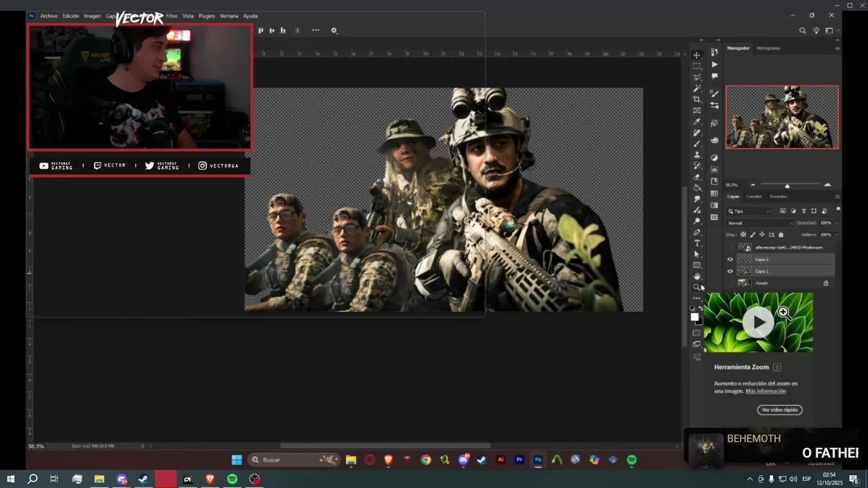Show the Photoroom layer visibility box
This screenshot has width=868, height=488.
pos(730,247)
